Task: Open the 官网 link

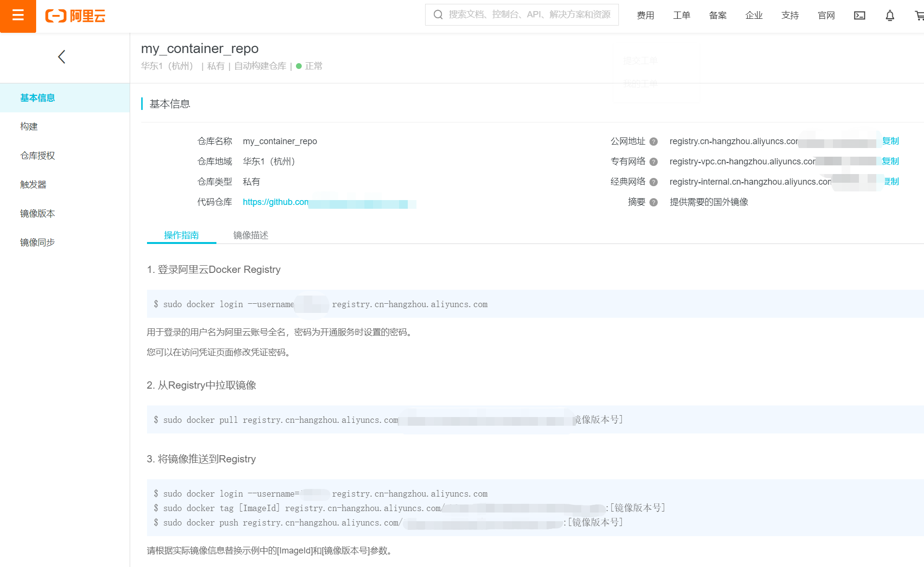Action: (x=826, y=15)
